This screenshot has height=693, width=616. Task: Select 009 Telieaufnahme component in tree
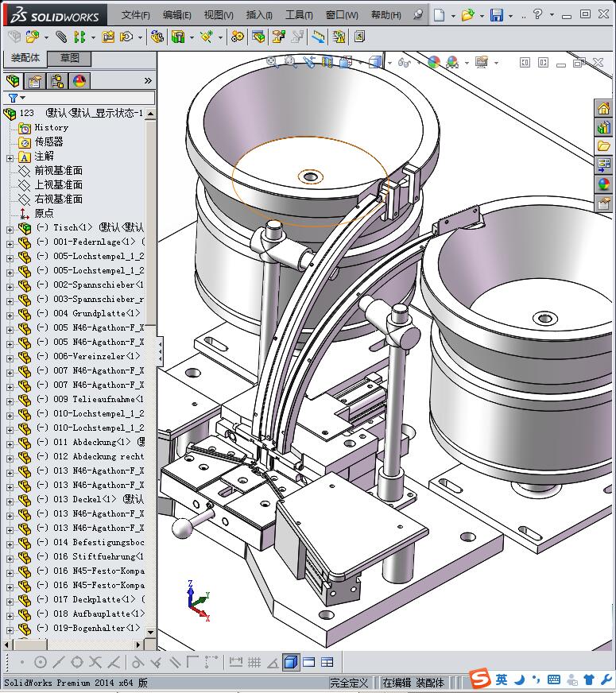pyautogui.click(x=98, y=399)
